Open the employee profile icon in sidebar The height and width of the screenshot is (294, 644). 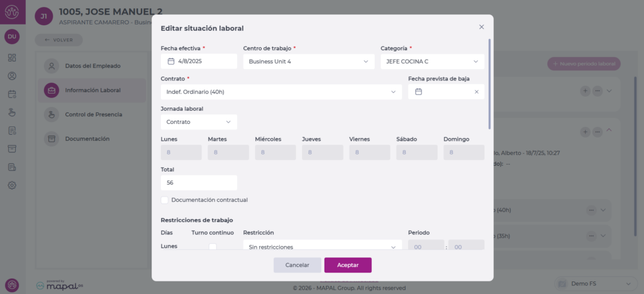(x=12, y=76)
